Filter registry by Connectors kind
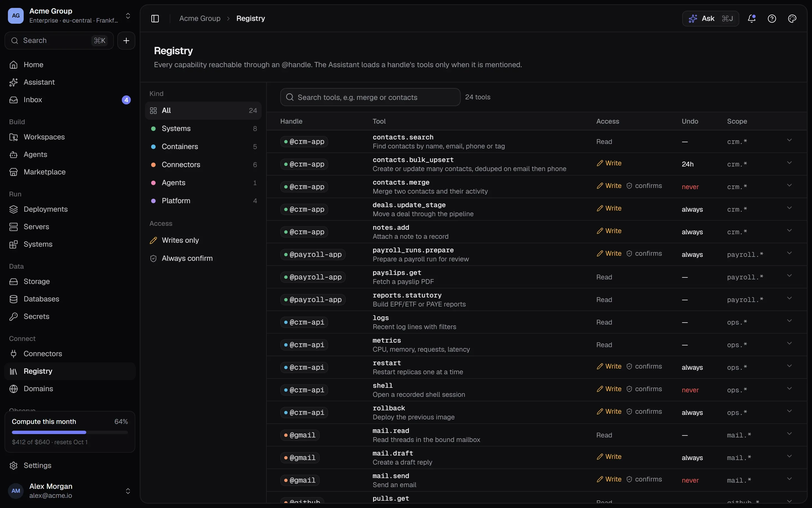This screenshot has height=508, width=812. pos(203,165)
